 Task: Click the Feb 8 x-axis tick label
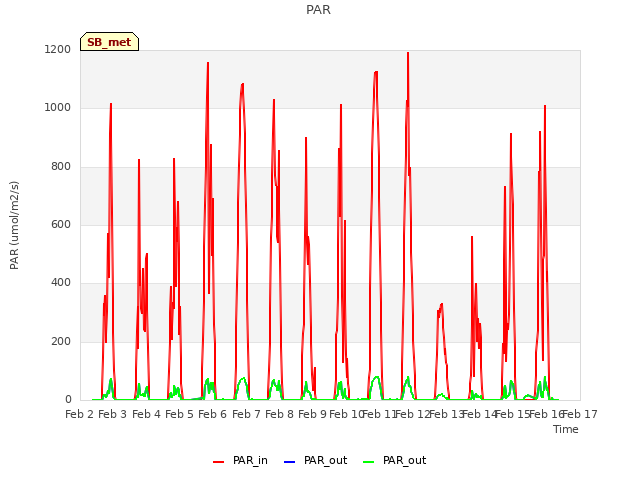click(x=279, y=414)
